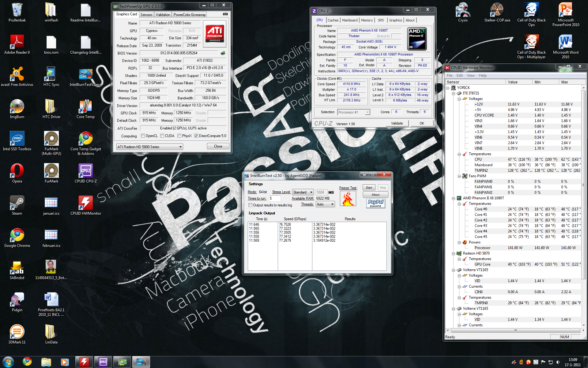
Task: Open the Steam desktop icon
Action: coord(17,206)
